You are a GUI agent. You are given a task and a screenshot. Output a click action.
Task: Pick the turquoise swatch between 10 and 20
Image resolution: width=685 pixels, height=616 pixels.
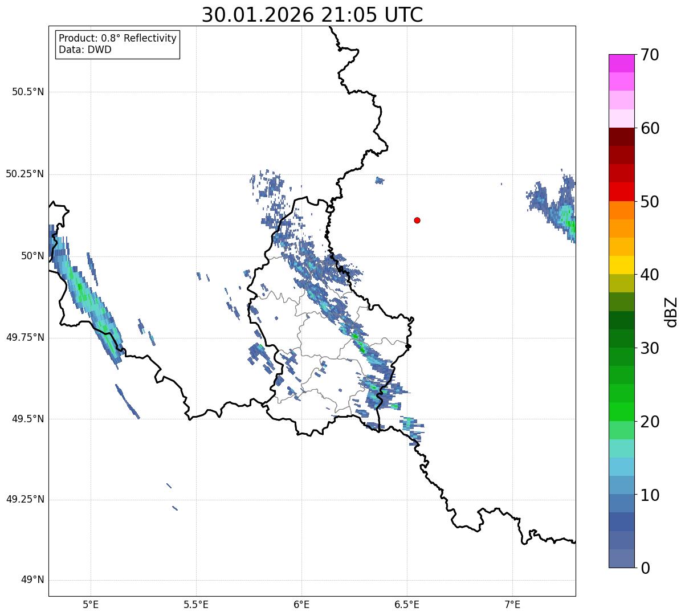(x=621, y=448)
